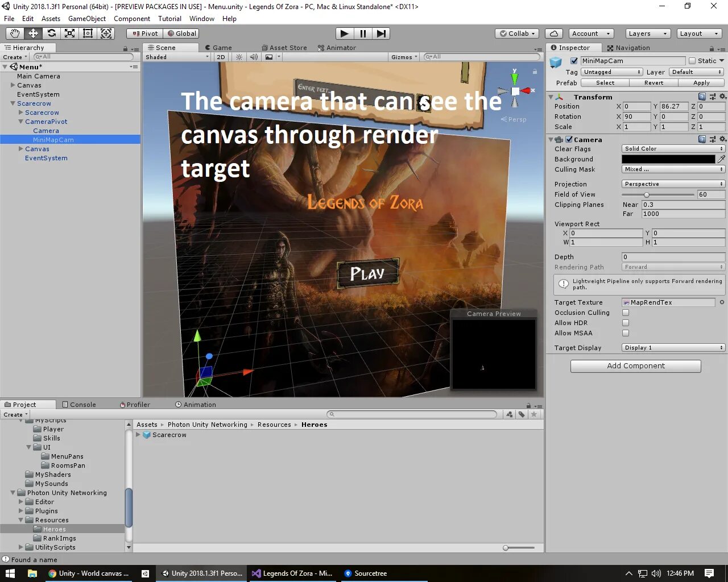This screenshot has height=582, width=728.
Task: Toggle Pivot handle position
Action: 145,34
